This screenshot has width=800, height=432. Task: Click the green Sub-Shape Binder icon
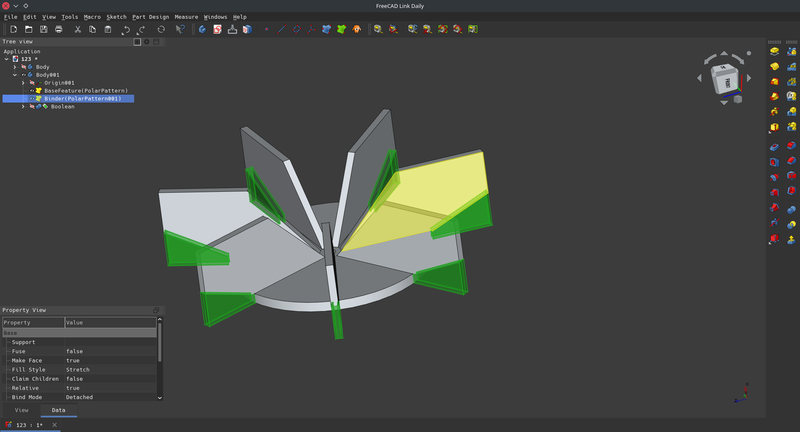coord(341,29)
